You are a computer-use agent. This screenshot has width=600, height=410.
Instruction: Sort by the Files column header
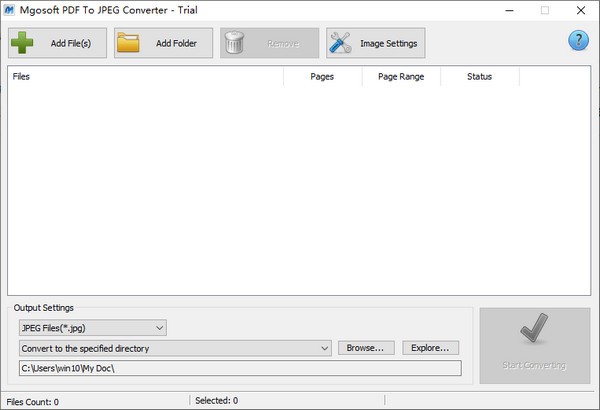coord(145,77)
